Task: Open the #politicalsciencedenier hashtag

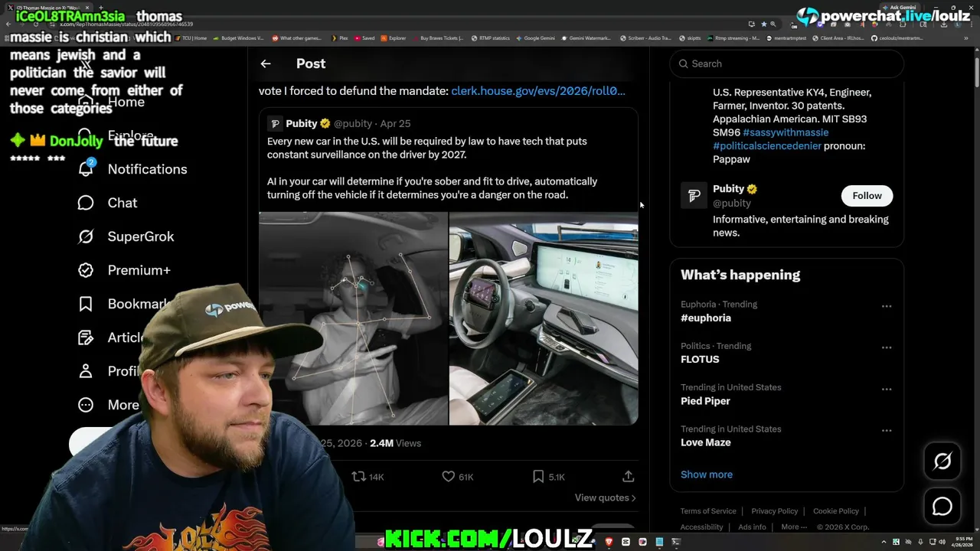Action: tap(766, 145)
